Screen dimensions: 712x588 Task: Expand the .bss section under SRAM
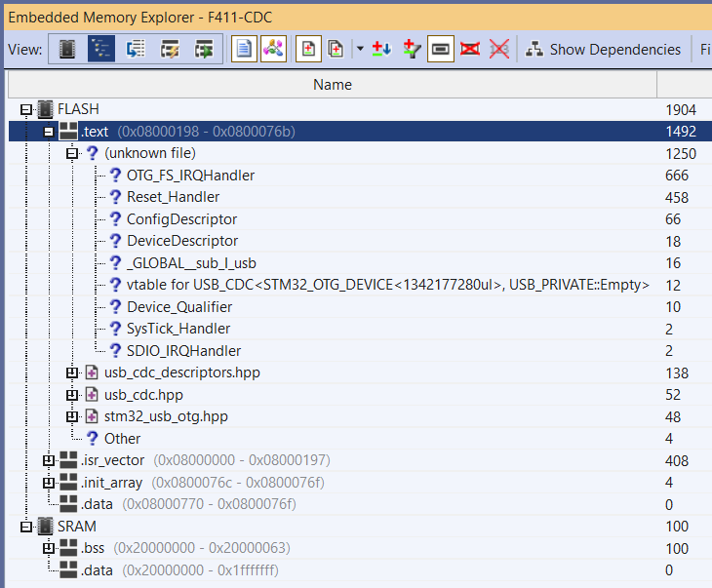click(49, 548)
